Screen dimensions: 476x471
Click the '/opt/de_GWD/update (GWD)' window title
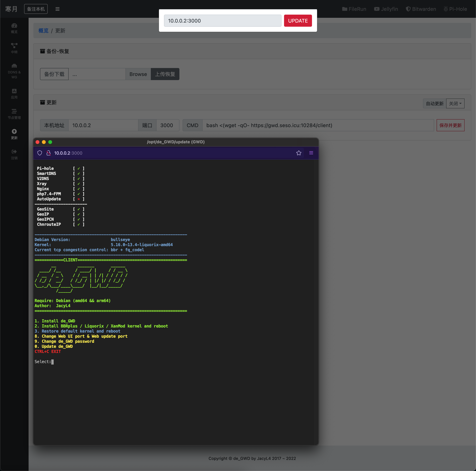pyautogui.click(x=176, y=142)
